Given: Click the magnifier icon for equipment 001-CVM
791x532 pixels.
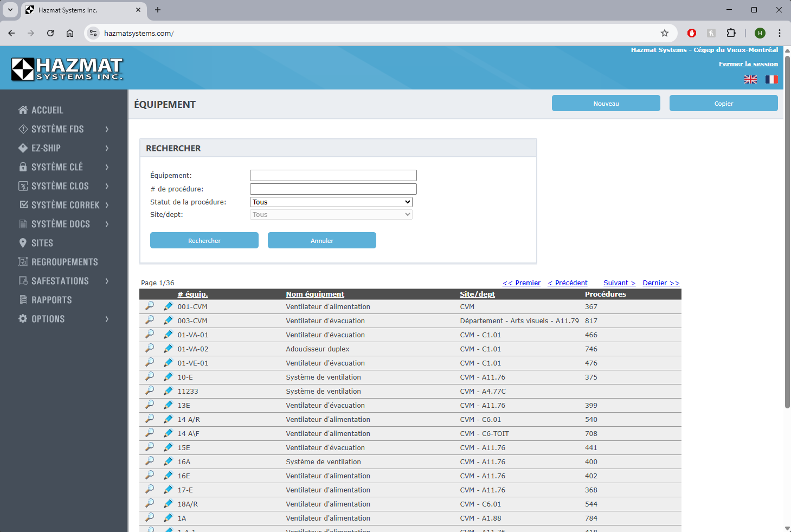Looking at the screenshot, I should click(x=150, y=306).
